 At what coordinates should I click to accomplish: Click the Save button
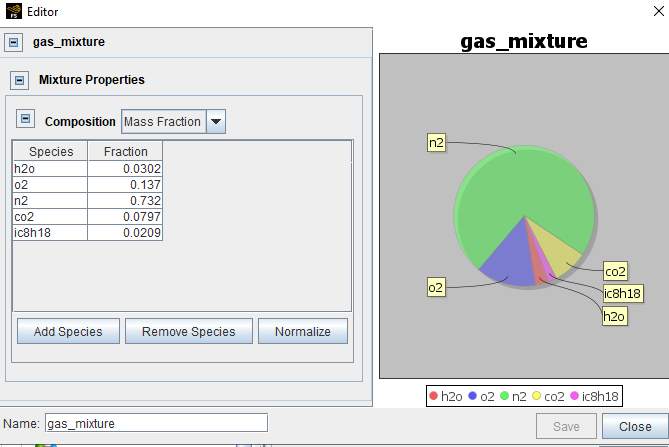point(566,426)
